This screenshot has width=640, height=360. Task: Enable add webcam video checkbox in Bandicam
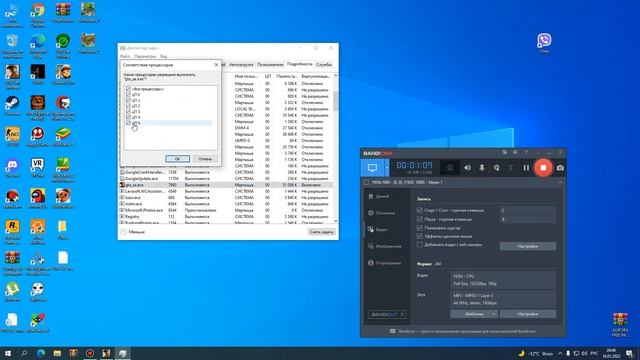tap(420, 244)
